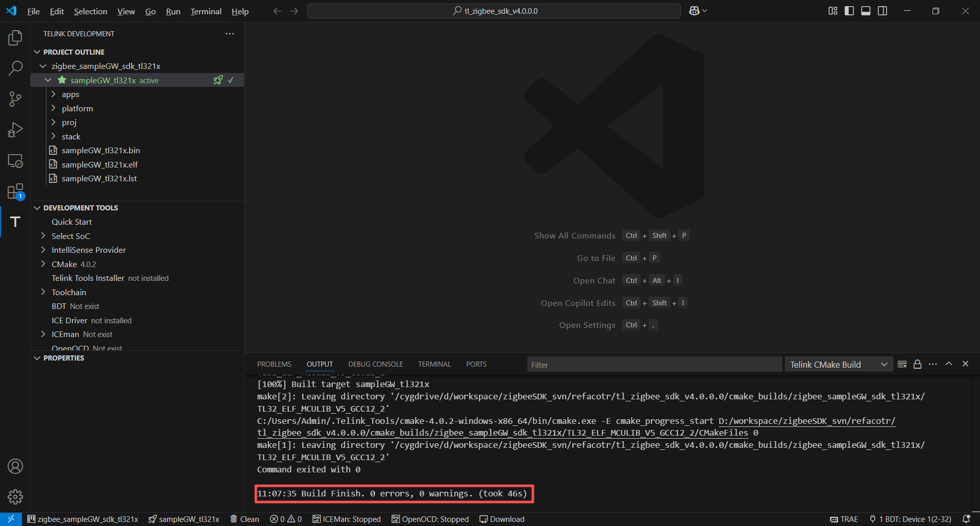Click BDT Device status bar item
Image resolution: width=980 pixels, height=526 pixels.
pos(911,519)
